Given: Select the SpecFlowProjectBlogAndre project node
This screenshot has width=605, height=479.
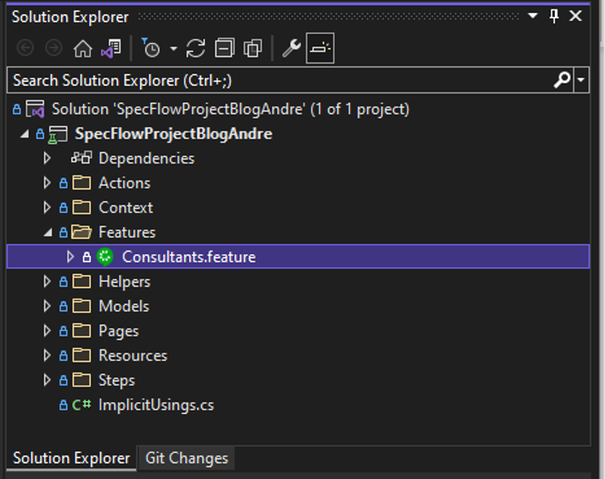Looking at the screenshot, I should (173, 134).
